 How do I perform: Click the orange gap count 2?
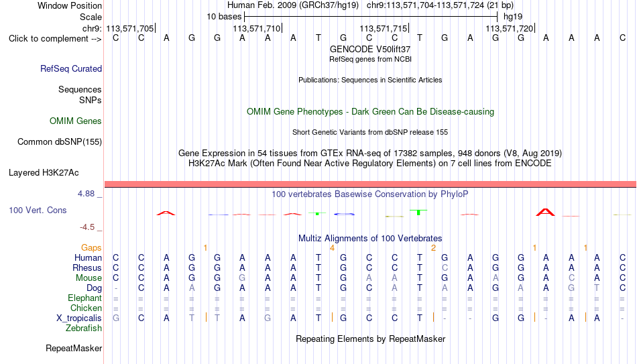tap(433, 248)
